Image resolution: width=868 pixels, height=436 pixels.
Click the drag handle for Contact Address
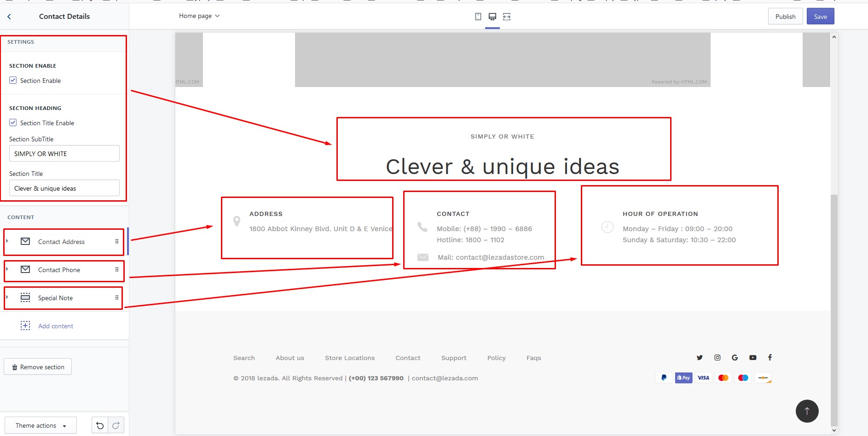click(117, 242)
